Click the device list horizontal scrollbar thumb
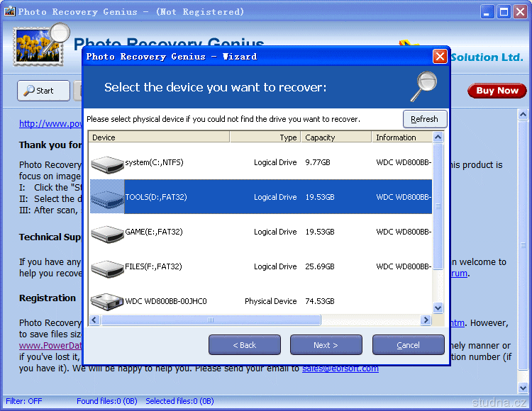The image size is (532, 411). 211,320
